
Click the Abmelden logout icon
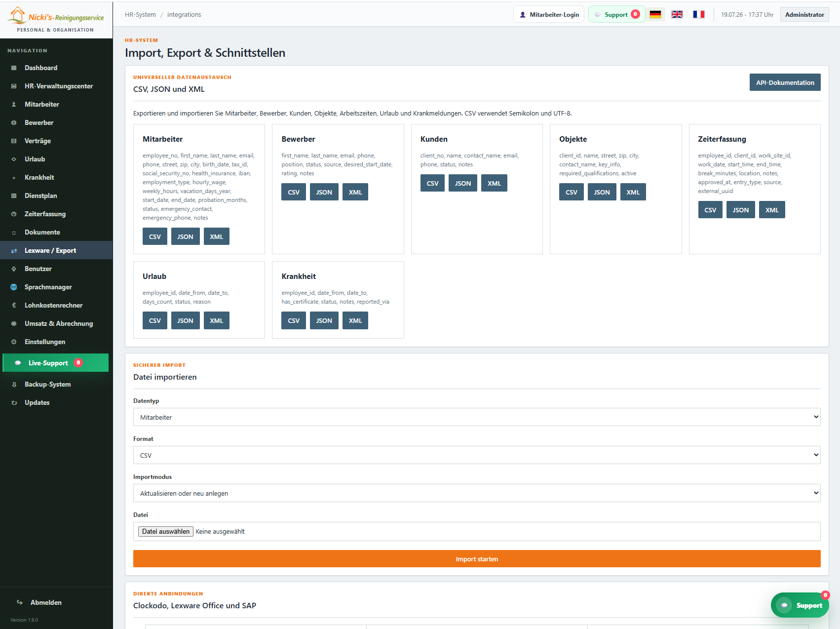(20, 603)
